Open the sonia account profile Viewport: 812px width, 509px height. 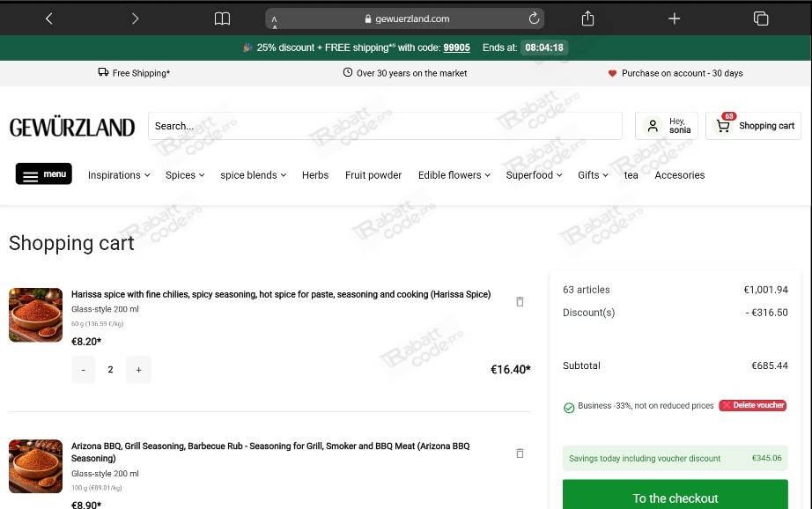click(x=667, y=126)
